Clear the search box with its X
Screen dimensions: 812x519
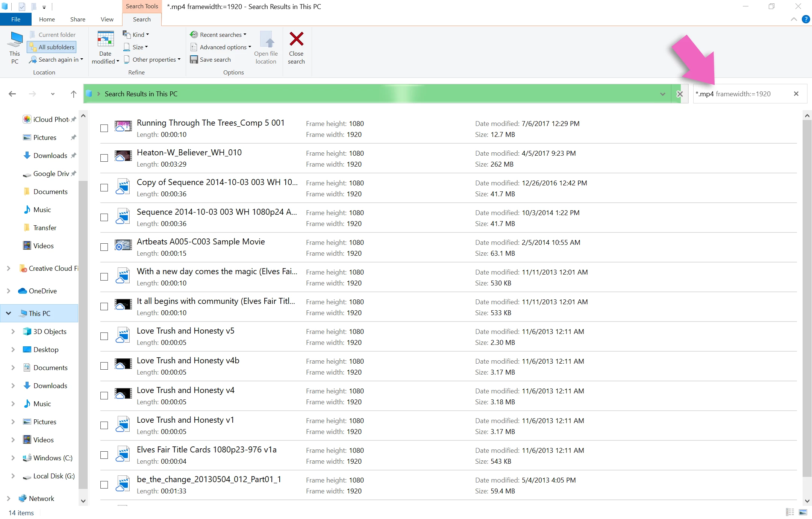click(796, 94)
